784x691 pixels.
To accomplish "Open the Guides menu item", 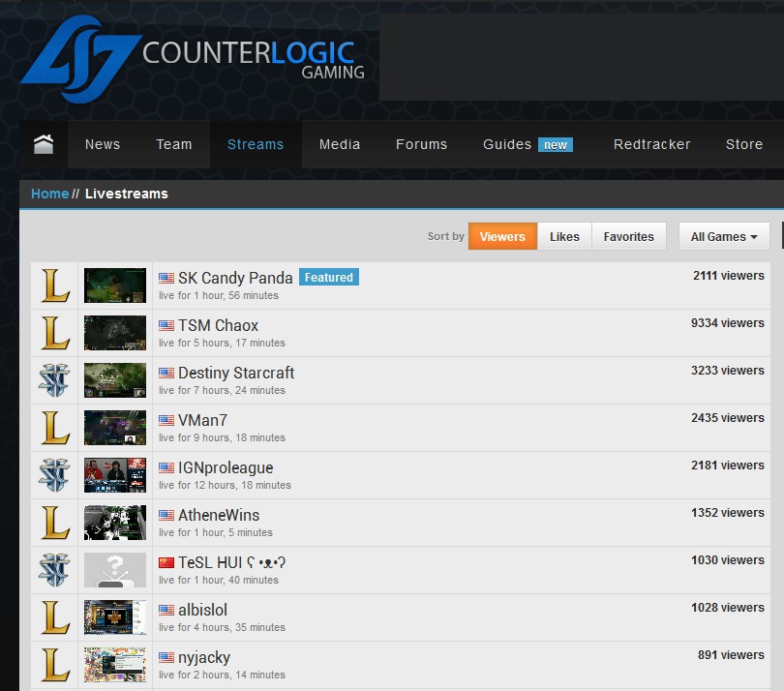I will pyautogui.click(x=507, y=144).
